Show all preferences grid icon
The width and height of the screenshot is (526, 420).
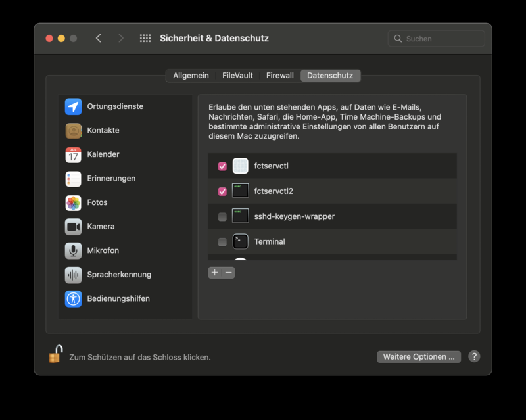145,39
